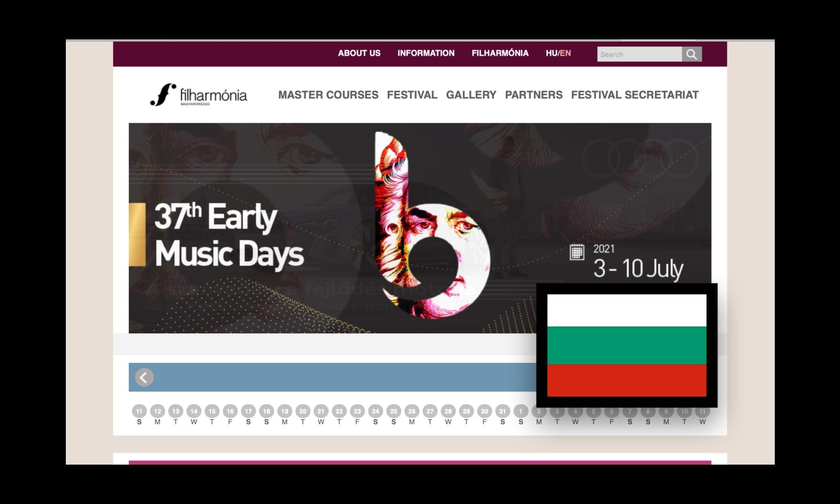Select day 20 in the calendar strip
The image size is (840, 504).
tap(303, 411)
